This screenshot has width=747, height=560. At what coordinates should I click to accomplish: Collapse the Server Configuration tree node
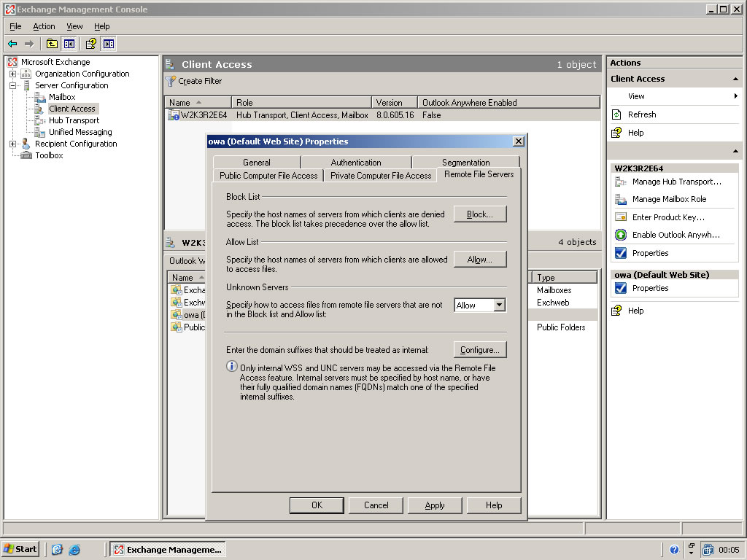12,85
